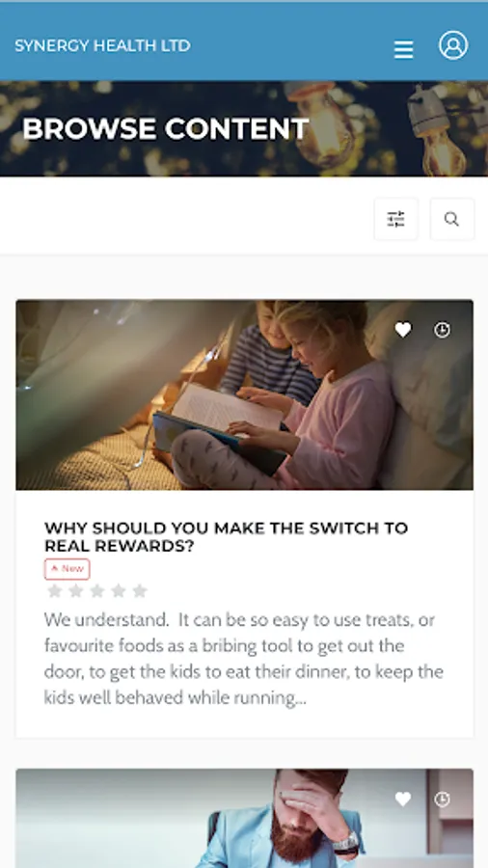Open the user profile account icon
The image size is (488, 868).
tap(453, 44)
